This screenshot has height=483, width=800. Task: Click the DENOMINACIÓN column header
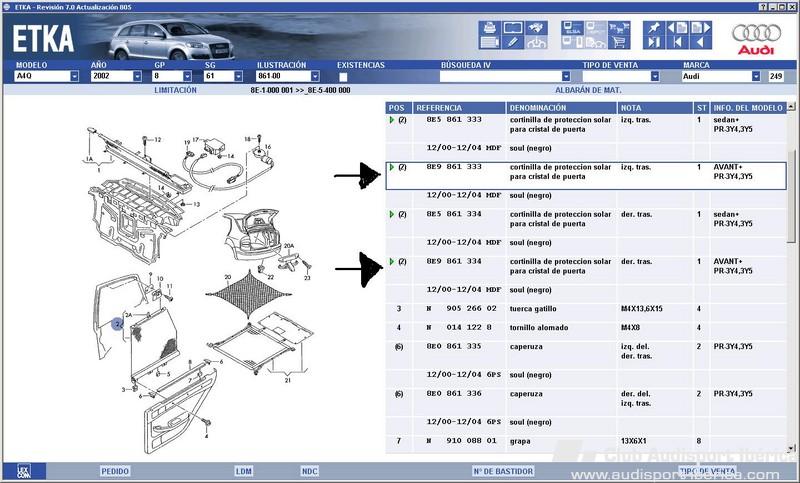coord(561,108)
